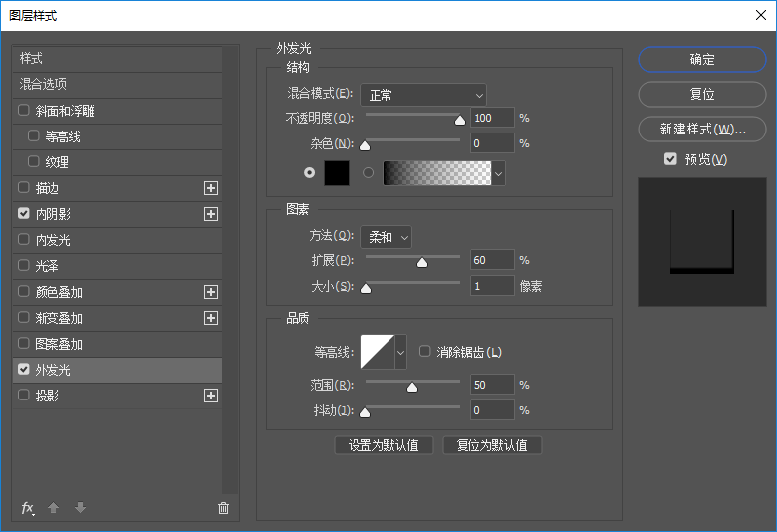This screenshot has width=777, height=532.
Task: Open the black glow color swatch
Action: 337,173
